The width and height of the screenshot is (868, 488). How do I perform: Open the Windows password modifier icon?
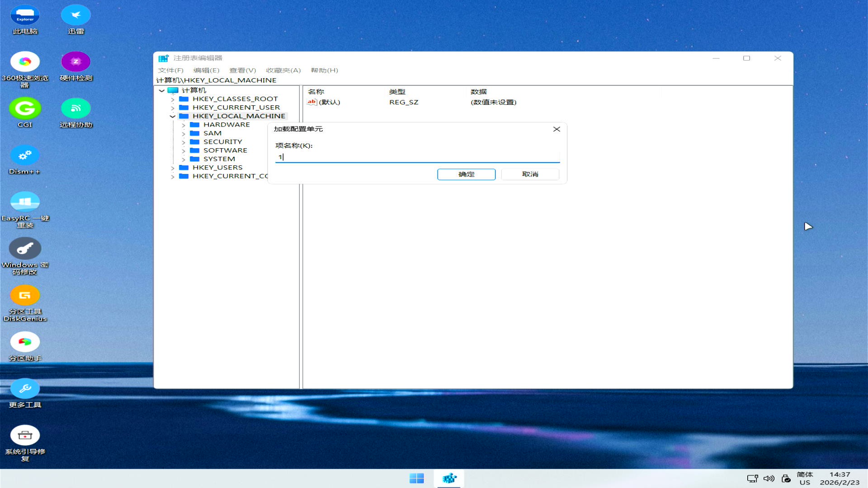click(25, 249)
